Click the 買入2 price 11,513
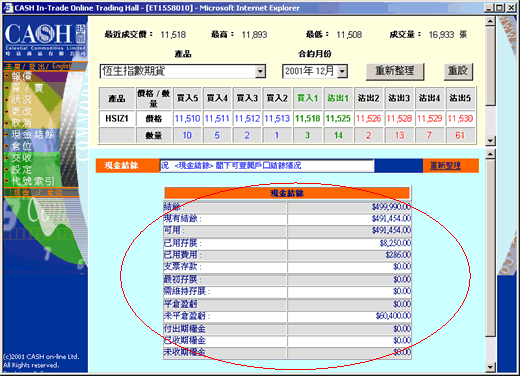This screenshot has width=520, height=376. [x=277, y=118]
